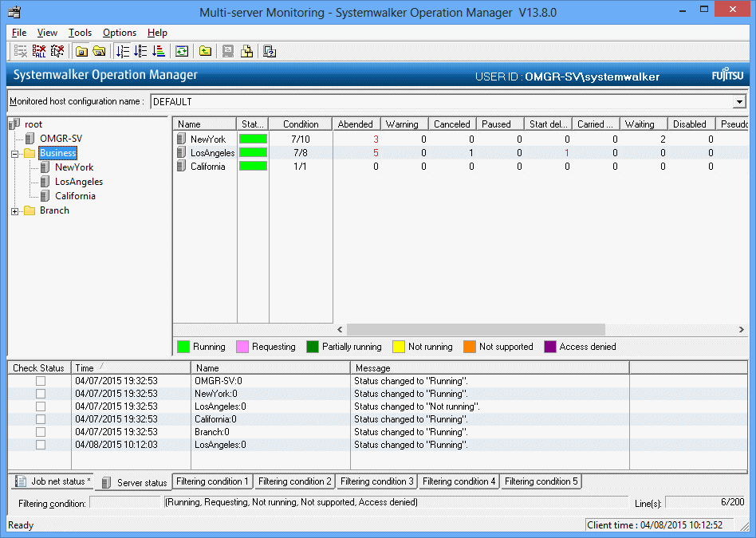The width and height of the screenshot is (756, 538).
Task: Select LosAngeles in the tree
Action: 79,182
